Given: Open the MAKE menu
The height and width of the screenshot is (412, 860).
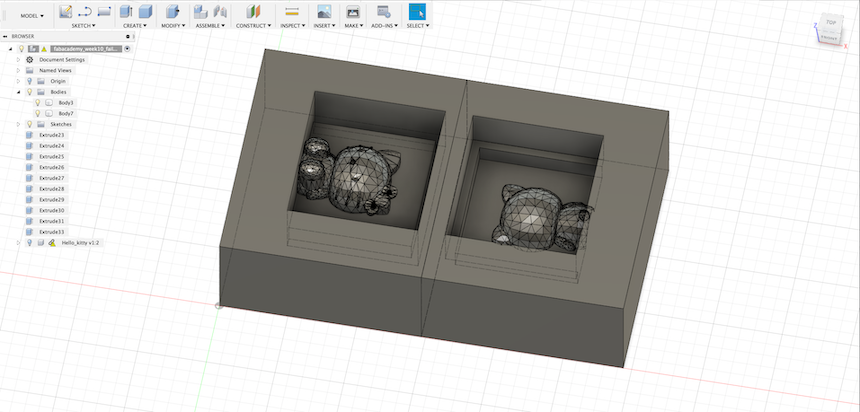Looking at the screenshot, I should 353,26.
